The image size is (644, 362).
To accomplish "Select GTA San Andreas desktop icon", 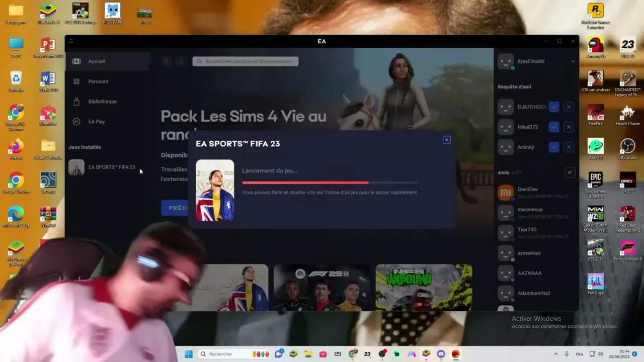I will [596, 82].
